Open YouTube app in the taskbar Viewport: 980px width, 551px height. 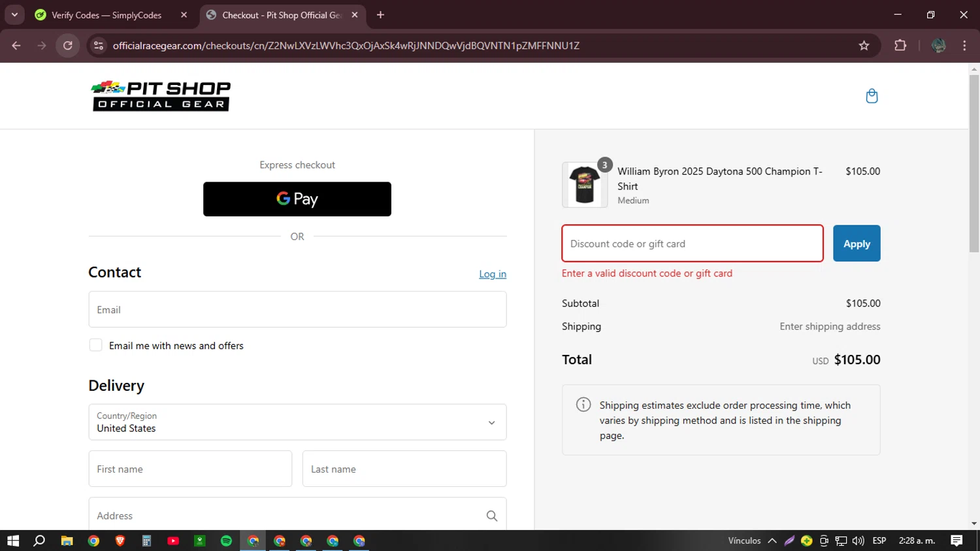[x=173, y=541]
